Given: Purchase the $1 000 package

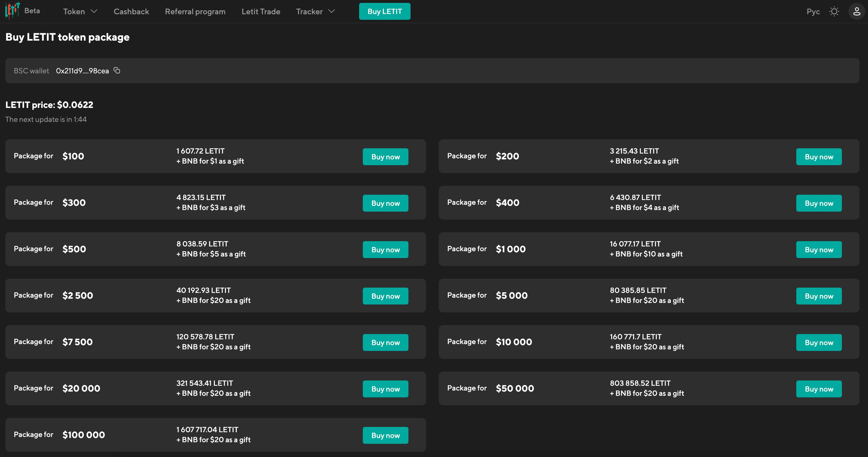Looking at the screenshot, I should tap(818, 250).
